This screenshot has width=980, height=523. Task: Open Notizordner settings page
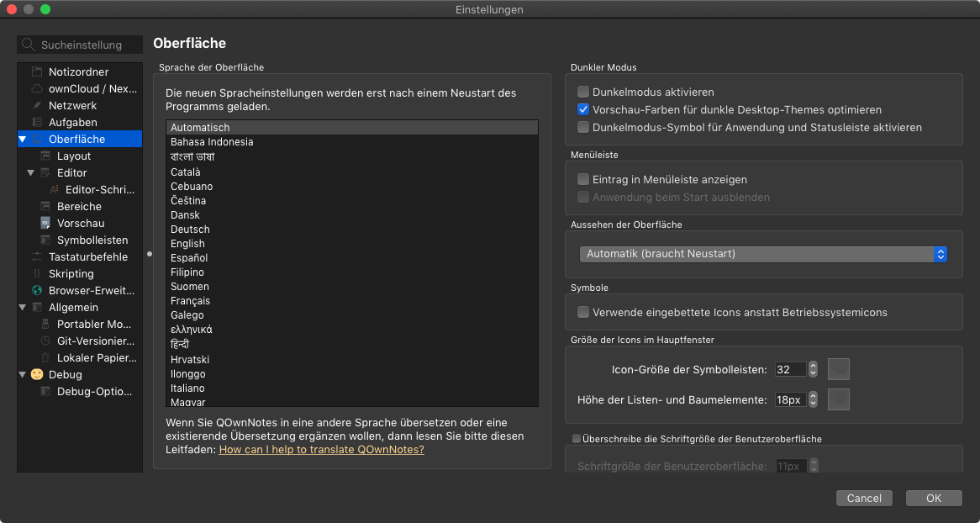point(79,72)
